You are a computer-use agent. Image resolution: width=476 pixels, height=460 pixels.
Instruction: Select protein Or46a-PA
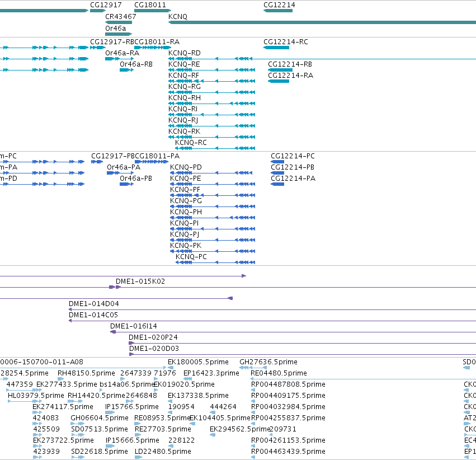tap(120, 173)
